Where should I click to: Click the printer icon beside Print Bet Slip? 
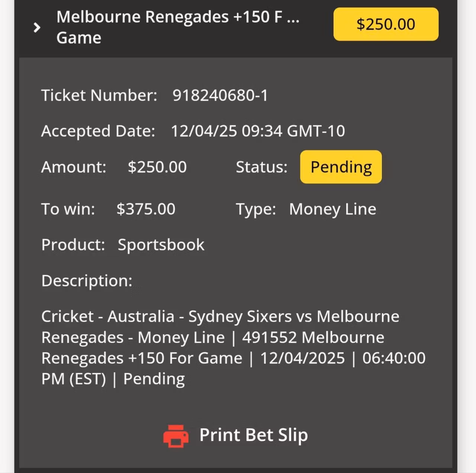(x=176, y=436)
